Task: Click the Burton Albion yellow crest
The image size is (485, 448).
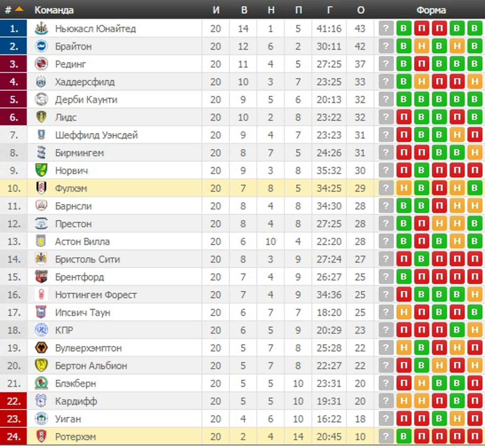Action: click(x=41, y=365)
